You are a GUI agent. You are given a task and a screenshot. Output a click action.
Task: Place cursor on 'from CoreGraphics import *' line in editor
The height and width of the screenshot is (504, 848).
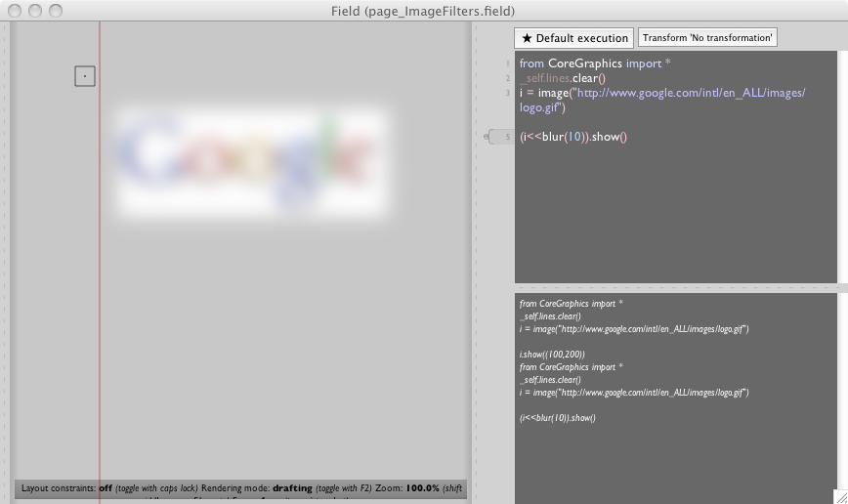click(x=595, y=63)
